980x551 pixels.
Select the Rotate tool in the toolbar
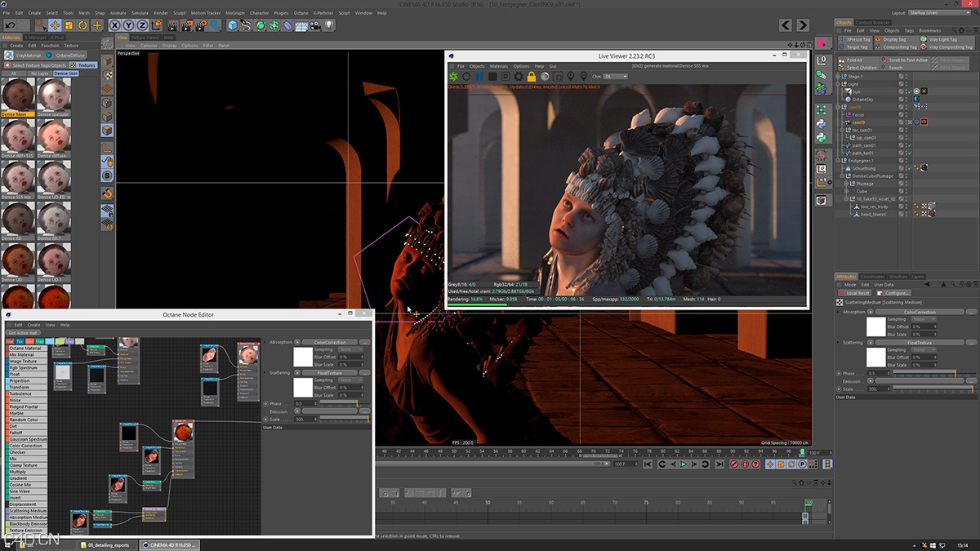coord(82,25)
